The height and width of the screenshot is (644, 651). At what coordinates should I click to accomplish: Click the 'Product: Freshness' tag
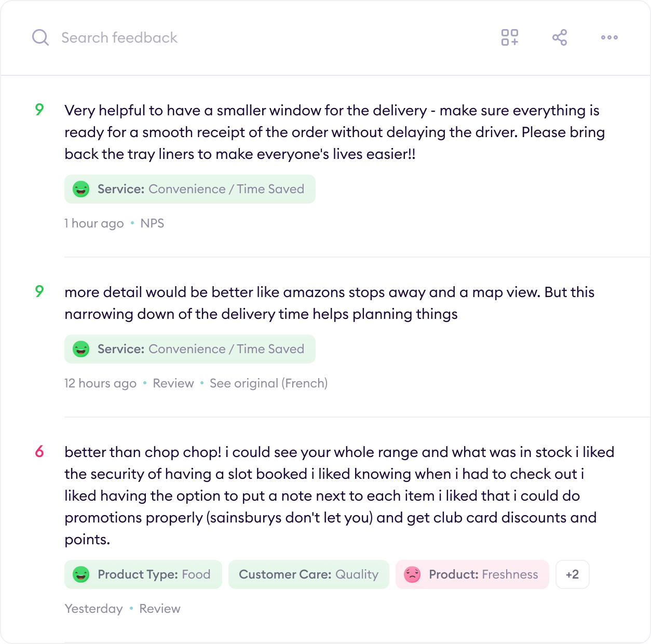coord(472,574)
